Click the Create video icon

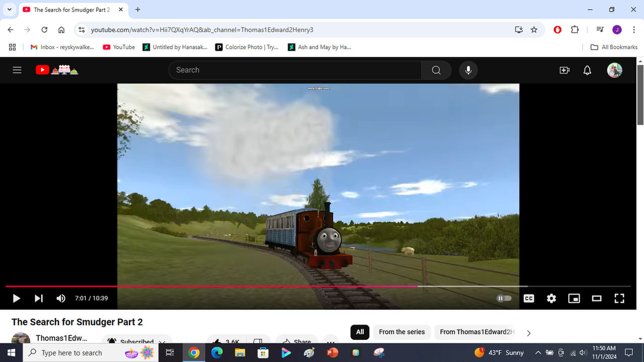coord(564,70)
